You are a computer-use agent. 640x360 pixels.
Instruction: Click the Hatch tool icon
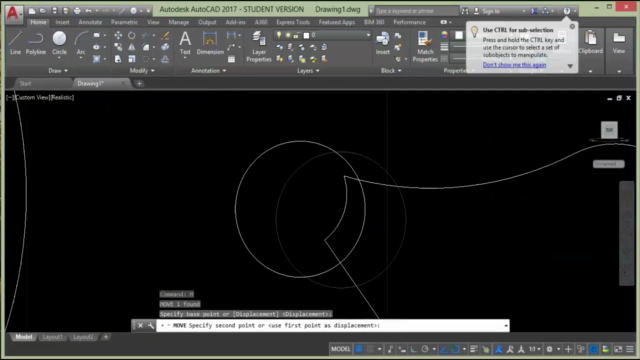tap(96, 59)
